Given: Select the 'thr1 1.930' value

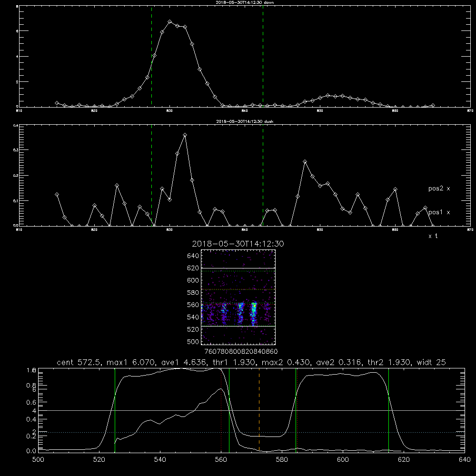Looking at the screenshot, I should tap(234, 362).
